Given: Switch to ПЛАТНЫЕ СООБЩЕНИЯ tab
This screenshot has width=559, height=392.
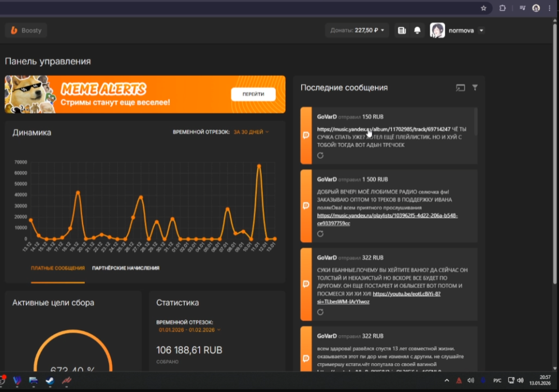Looking at the screenshot, I should [58, 268].
